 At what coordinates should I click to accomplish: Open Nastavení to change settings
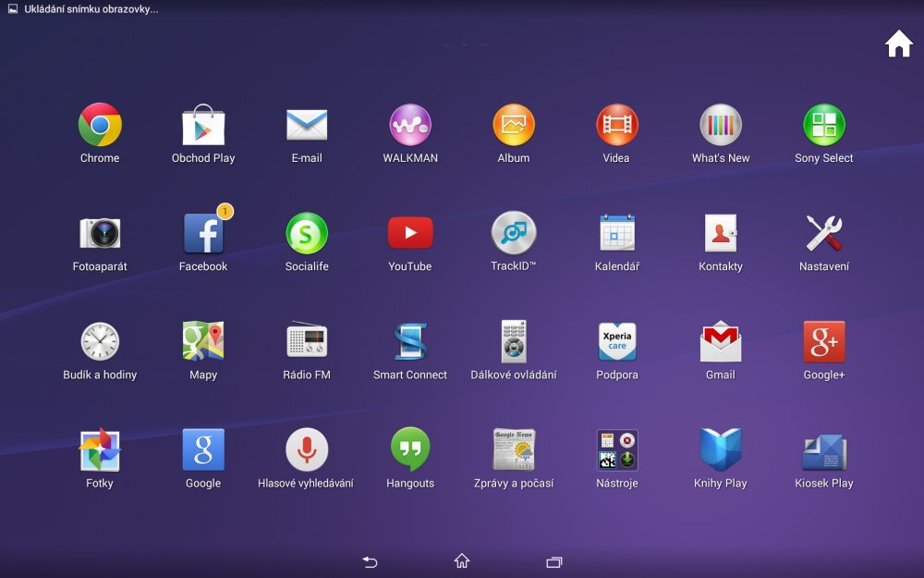tap(823, 235)
